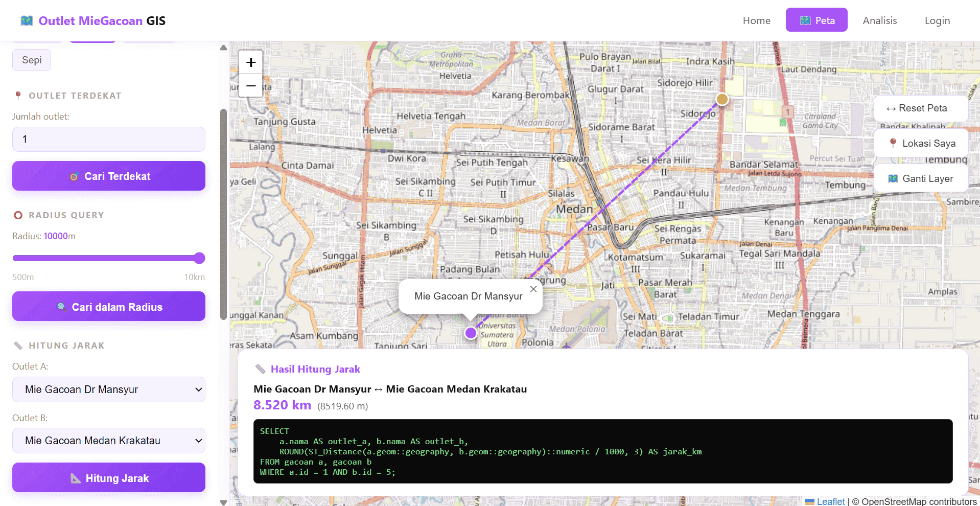Click the Jumlah outlet input field
The image size is (980, 506).
pyautogui.click(x=109, y=139)
